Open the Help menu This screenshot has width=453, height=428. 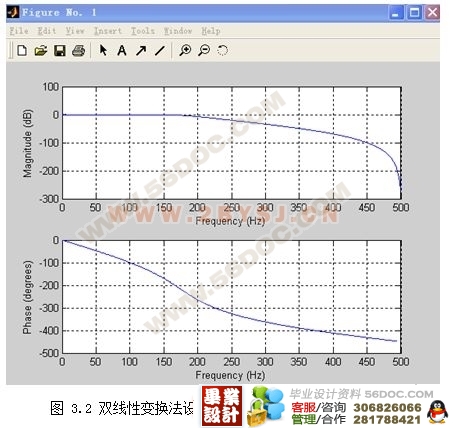211,31
